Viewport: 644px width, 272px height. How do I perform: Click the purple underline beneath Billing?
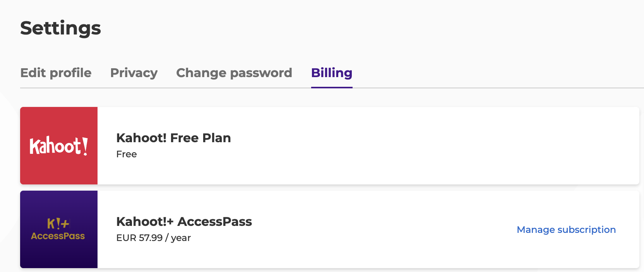pyautogui.click(x=332, y=87)
